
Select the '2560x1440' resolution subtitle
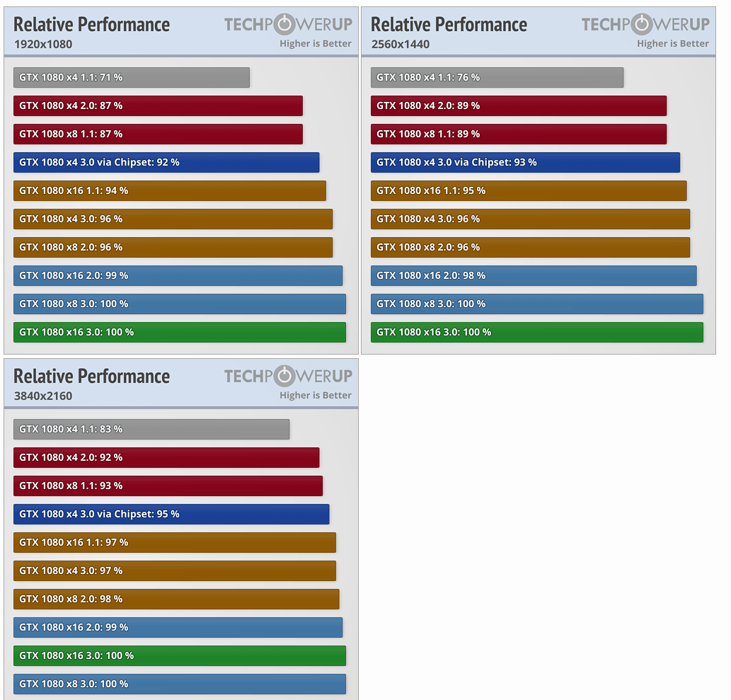pos(401,45)
